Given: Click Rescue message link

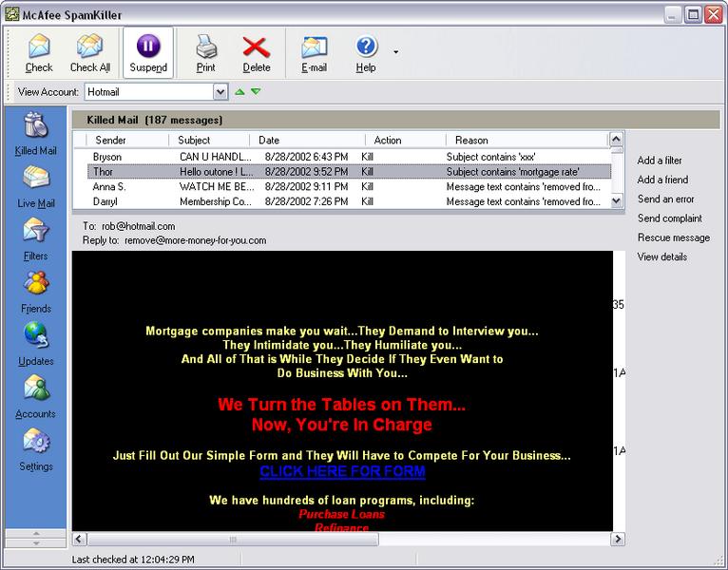Looking at the screenshot, I should point(674,237).
